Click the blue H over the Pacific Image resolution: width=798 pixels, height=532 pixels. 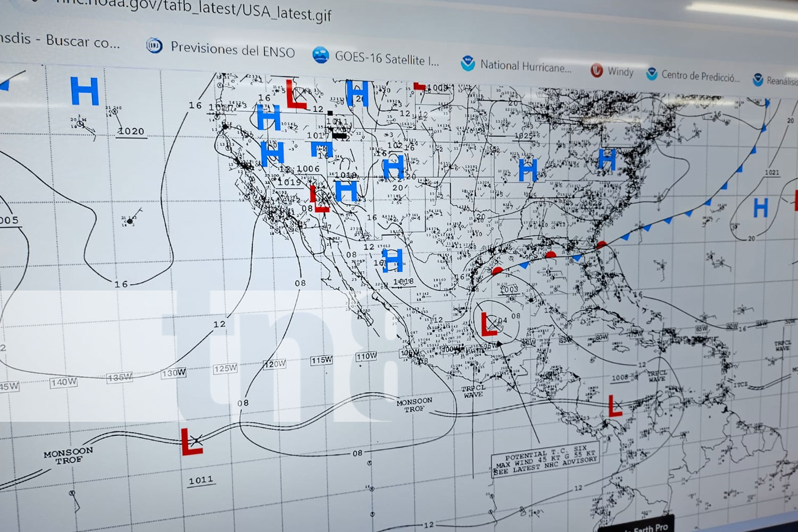85,91
